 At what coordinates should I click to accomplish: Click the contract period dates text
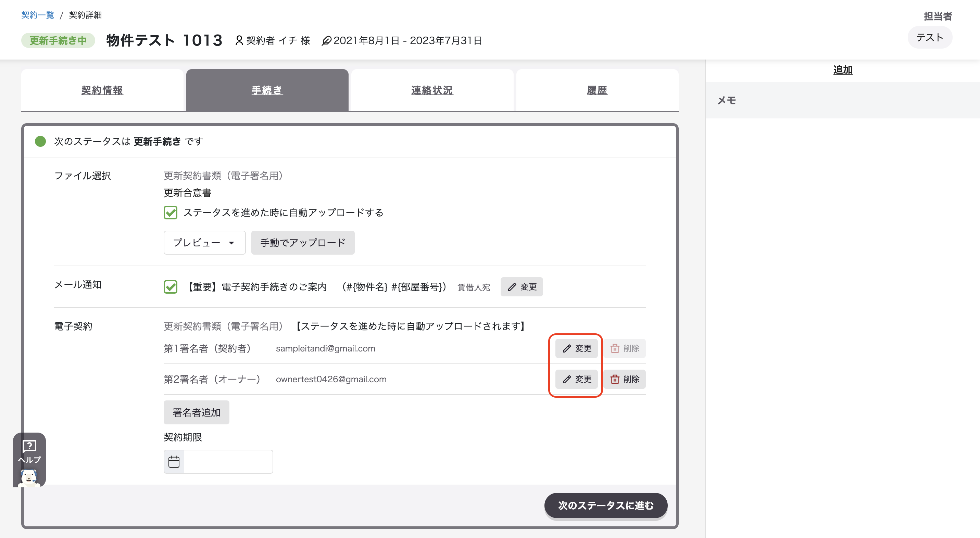pos(408,40)
